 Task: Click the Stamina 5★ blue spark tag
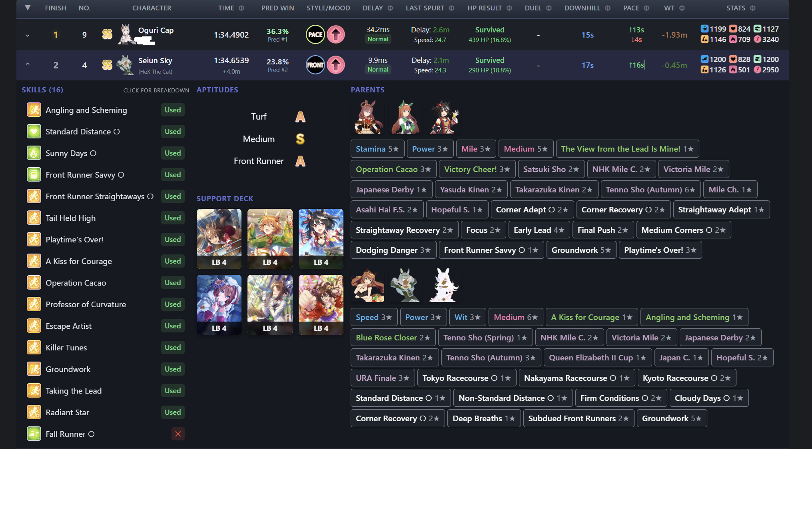(377, 149)
